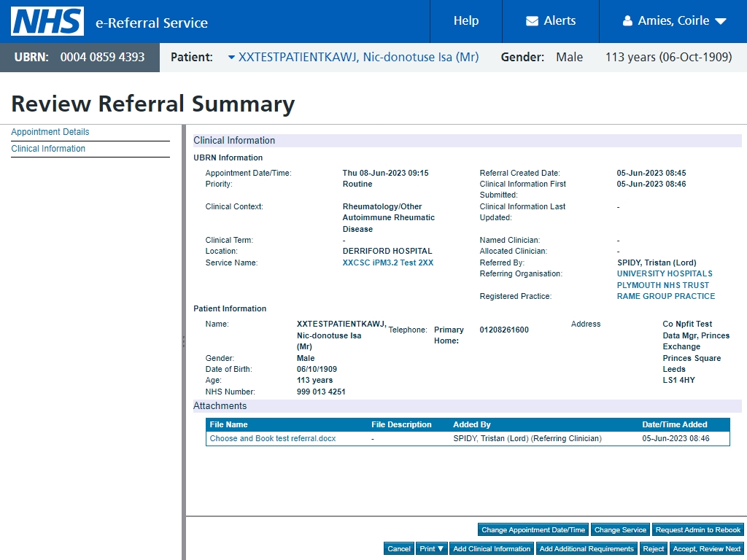Click Accept, Review Next button
Viewport: 747px width, 560px height.
(x=706, y=548)
